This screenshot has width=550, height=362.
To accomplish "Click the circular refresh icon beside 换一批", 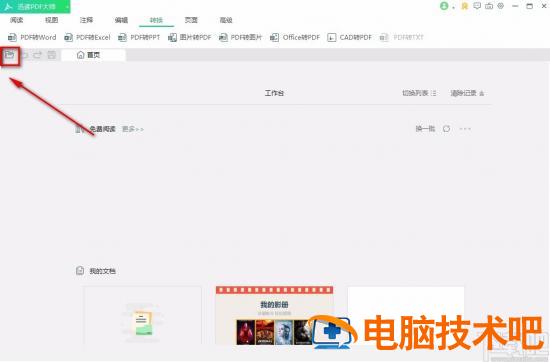I will [x=447, y=129].
